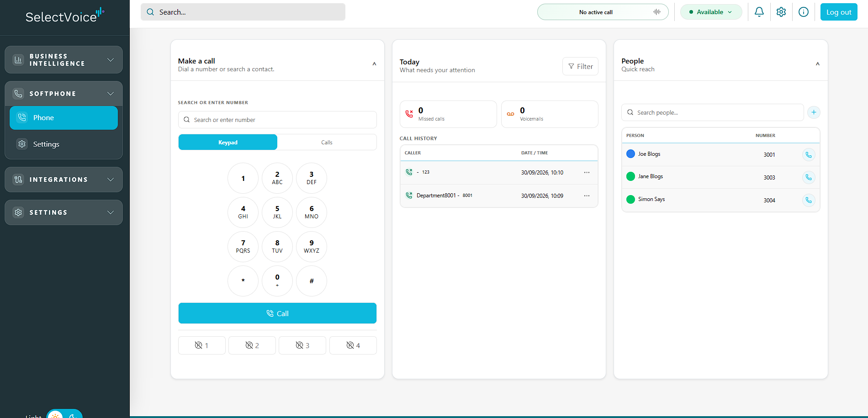The width and height of the screenshot is (868, 418).
Task: Tap keypad digit 9 WXYZ
Action: [312, 247]
